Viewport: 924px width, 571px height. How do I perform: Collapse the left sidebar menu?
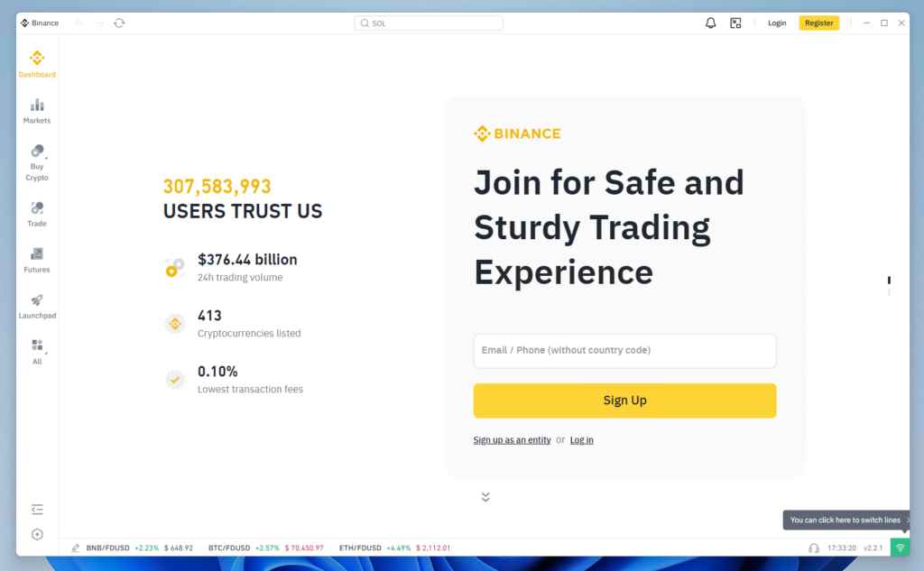coord(37,510)
